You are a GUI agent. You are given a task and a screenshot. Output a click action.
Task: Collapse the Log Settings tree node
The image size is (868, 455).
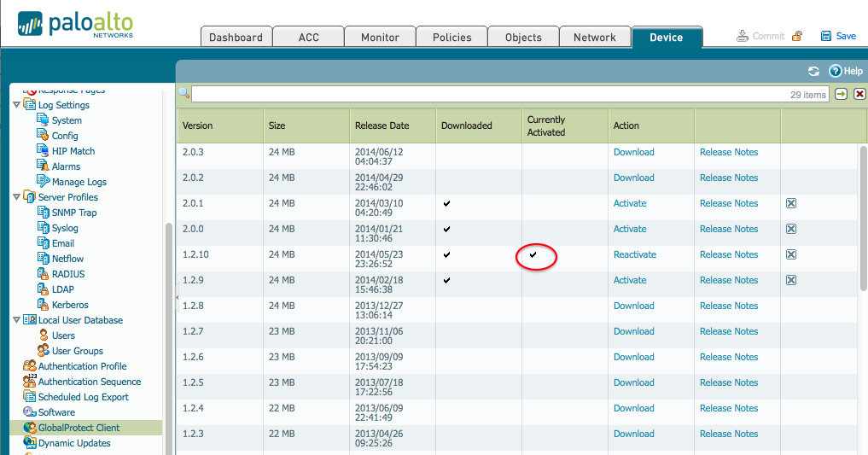click(16, 105)
